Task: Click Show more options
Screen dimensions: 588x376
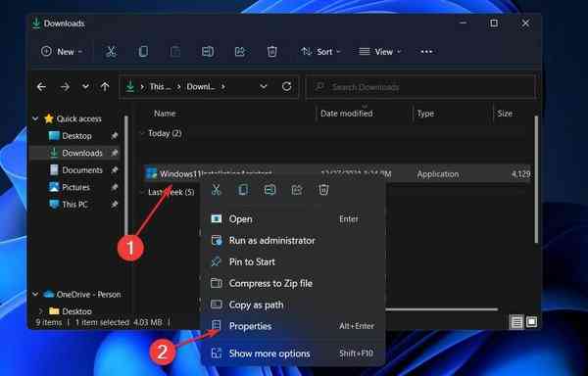Action: click(x=293, y=353)
